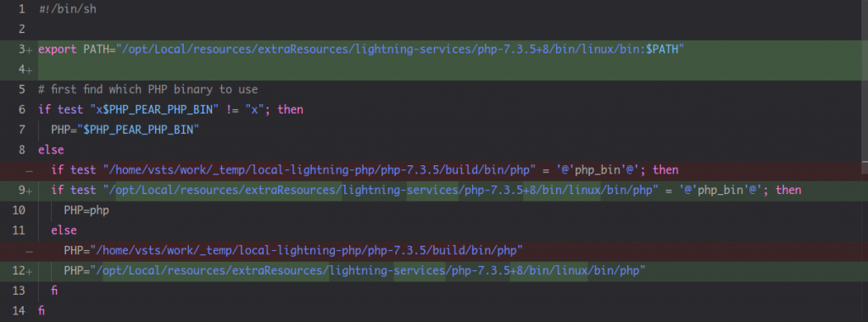The image size is (868, 322).
Task: Click the plus marker beside line 12
Action: pos(30,271)
